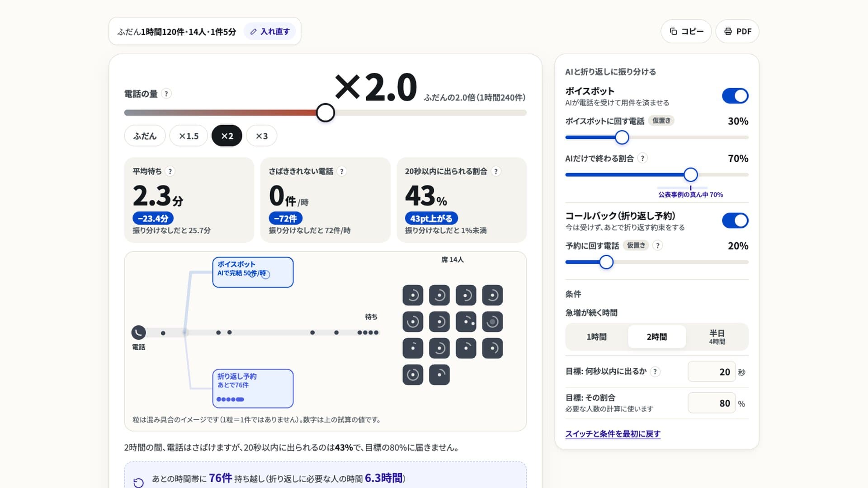Click the コピー button
Screen dimensions: 868x488
pyautogui.click(x=686, y=32)
